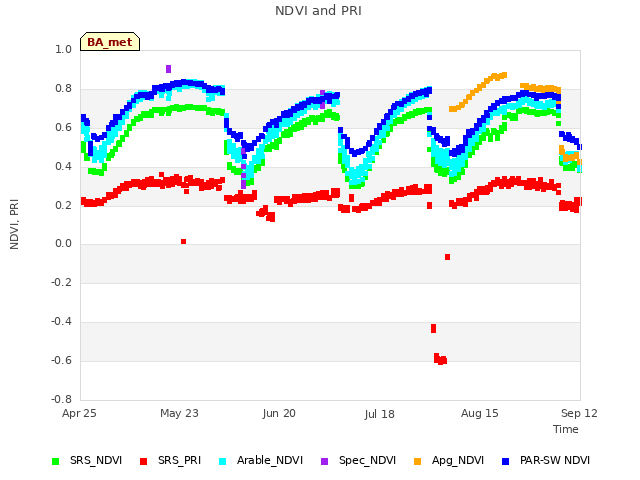This screenshot has width=640, height=480.
Task: Click the red SRS_PRI outlier point near 0.0
Action: pyautogui.click(x=184, y=242)
